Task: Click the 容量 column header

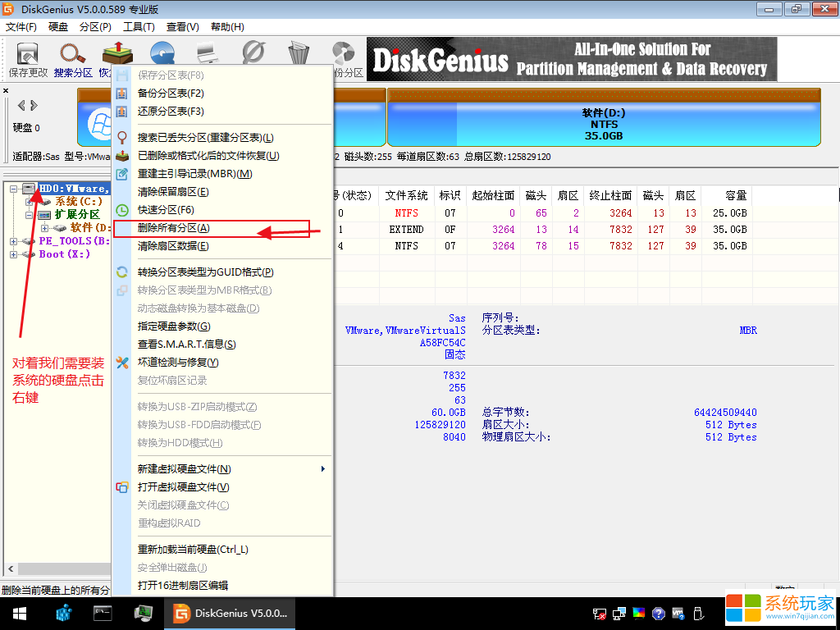Action: pos(727,195)
